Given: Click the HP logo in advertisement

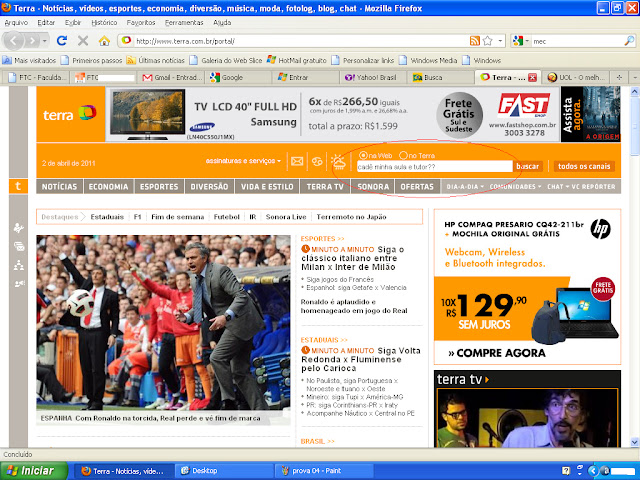Looking at the screenshot, I should 600,229.
